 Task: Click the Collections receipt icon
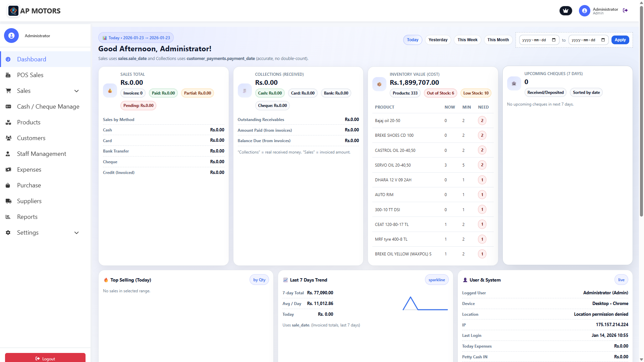tap(245, 90)
